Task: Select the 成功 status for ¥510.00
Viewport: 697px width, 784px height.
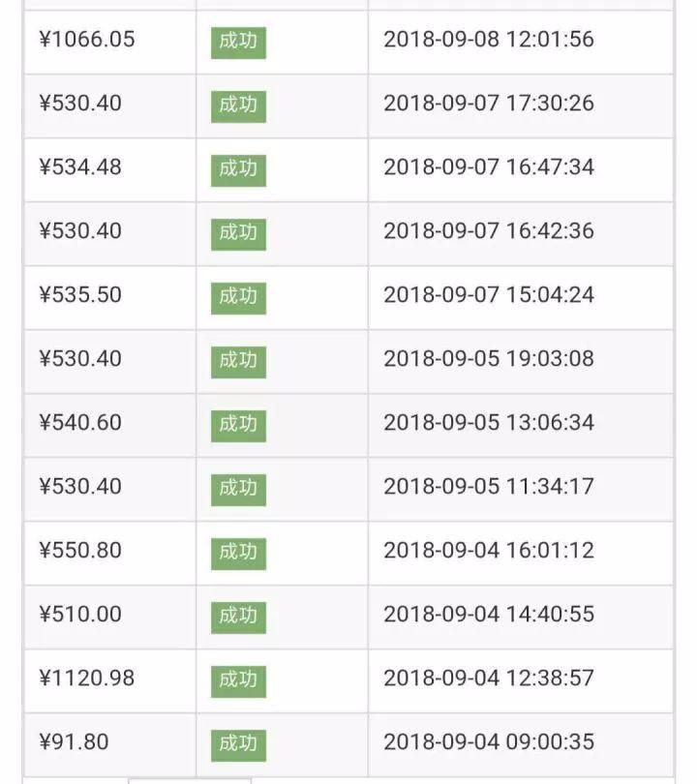Action: pyautogui.click(x=238, y=617)
